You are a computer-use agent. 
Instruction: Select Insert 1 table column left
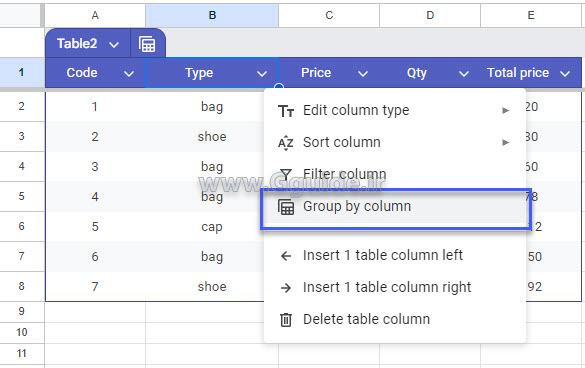point(395,255)
